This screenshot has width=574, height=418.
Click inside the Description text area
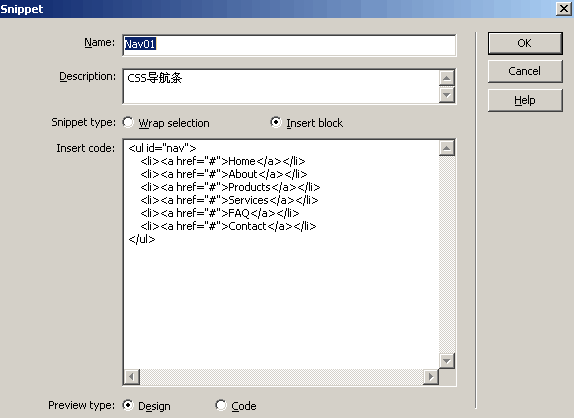point(281,86)
